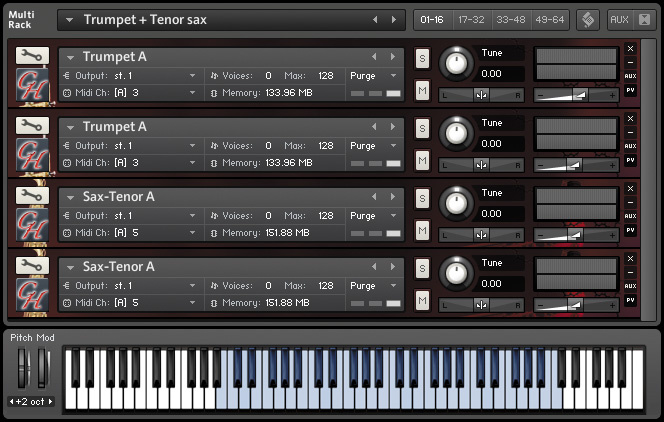Open Output st. 1 dropdown on second Sax-Tenor A
The height and width of the screenshot is (422, 664).
pyautogui.click(x=192, y=286)
